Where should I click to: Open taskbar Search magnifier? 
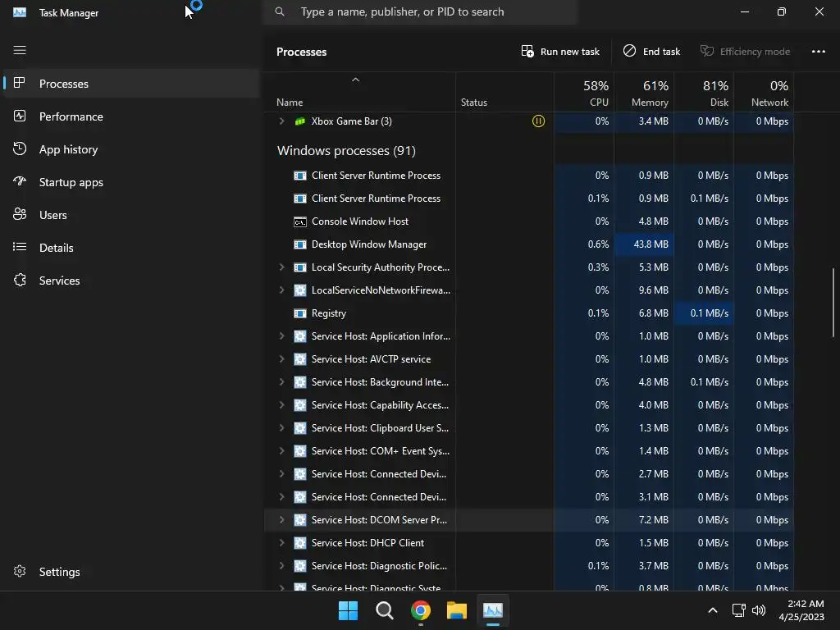[x=385, y=610]
